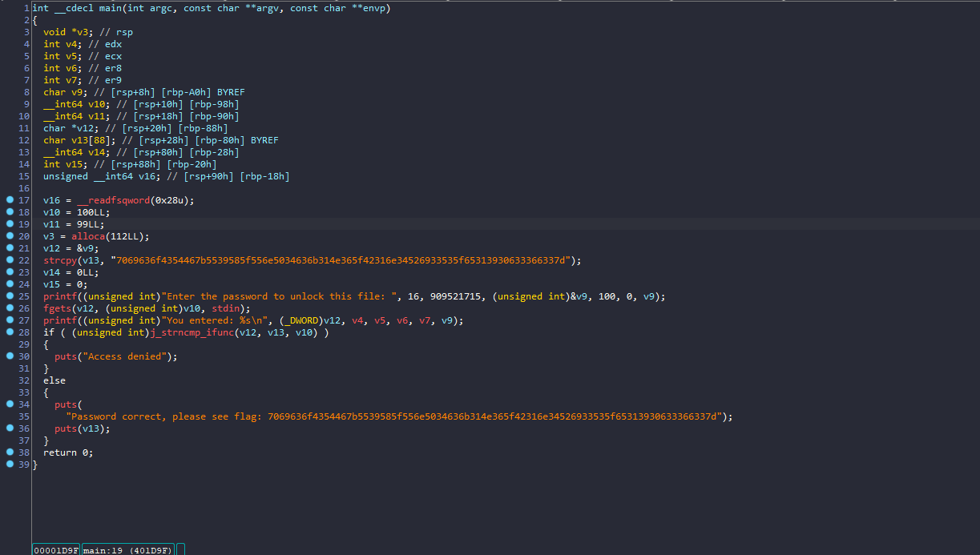Toggle breakpoint dot on line 30 Access denied
980x555 pixels.
[10, 356]
